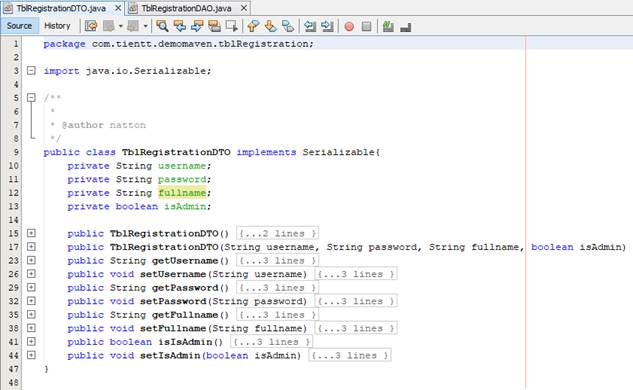Expand the getFullname fold on line 35
This screenshot has height=390, width=633.
point(31,315)
